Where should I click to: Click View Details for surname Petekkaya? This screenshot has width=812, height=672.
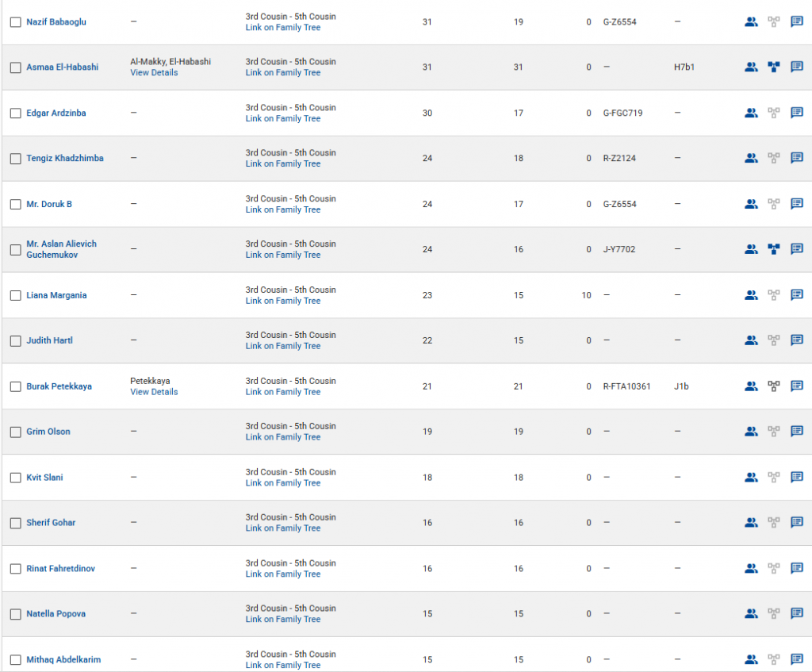pyautogui.click(x=154, y=392)
